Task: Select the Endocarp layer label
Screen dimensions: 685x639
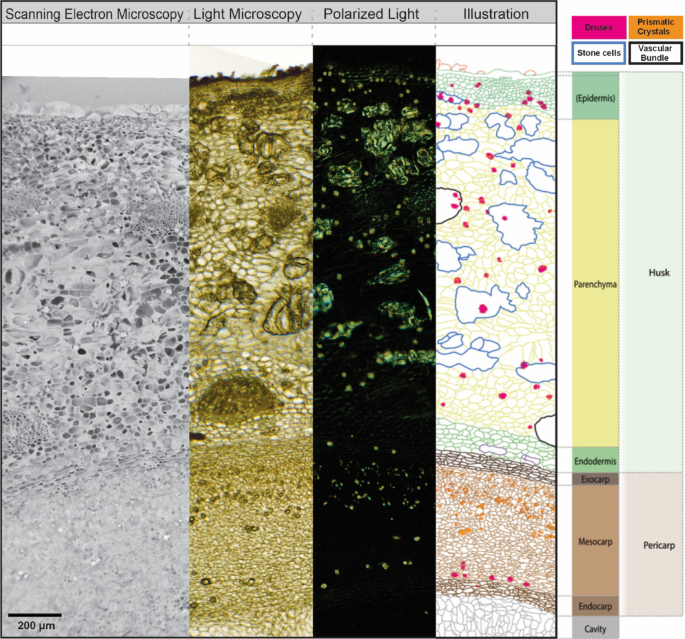Action: click(x=595, y=606)
